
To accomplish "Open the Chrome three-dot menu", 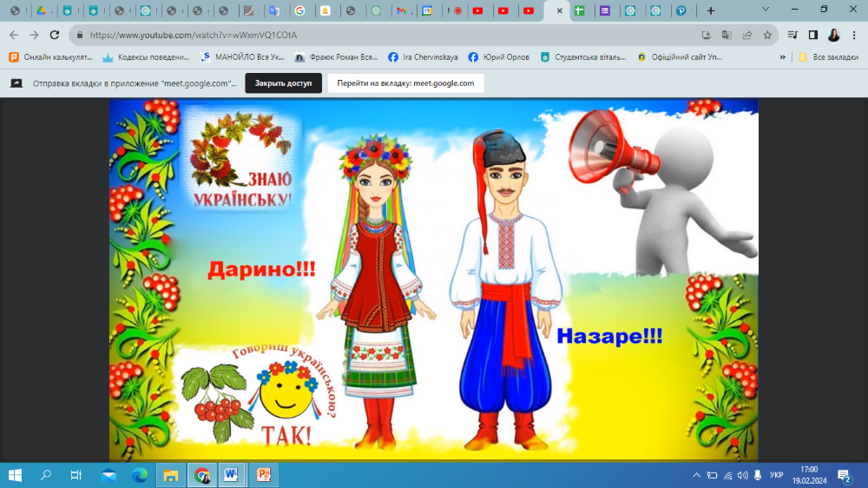I will point(854,35).
